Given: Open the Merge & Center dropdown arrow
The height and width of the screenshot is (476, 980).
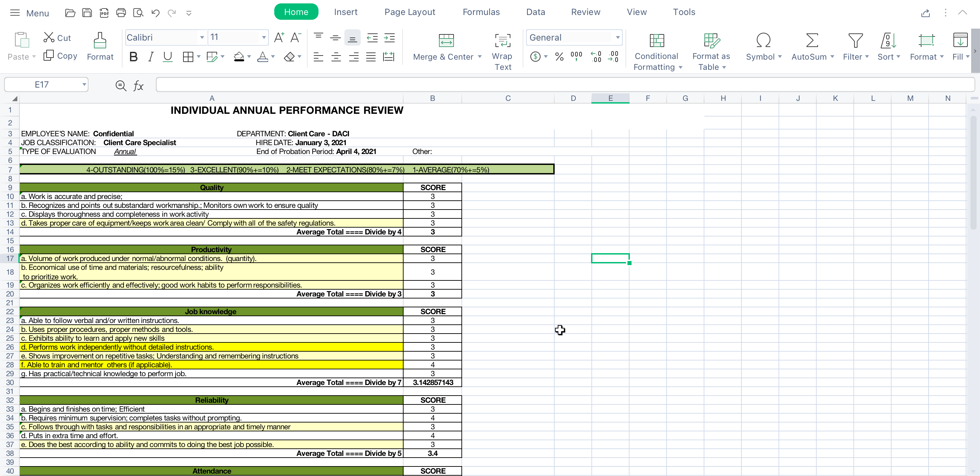Looking at the screenshot, I should click(480, 57).
